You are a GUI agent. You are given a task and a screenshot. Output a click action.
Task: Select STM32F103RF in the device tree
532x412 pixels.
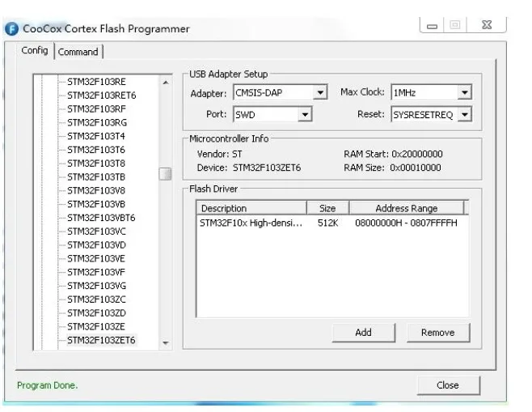(x=96, y=109)
